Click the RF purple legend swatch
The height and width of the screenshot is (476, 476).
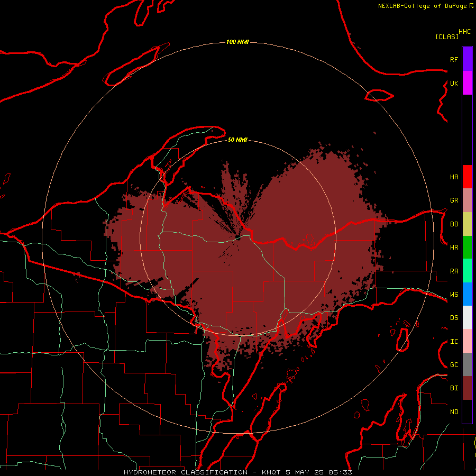point(467,59)
